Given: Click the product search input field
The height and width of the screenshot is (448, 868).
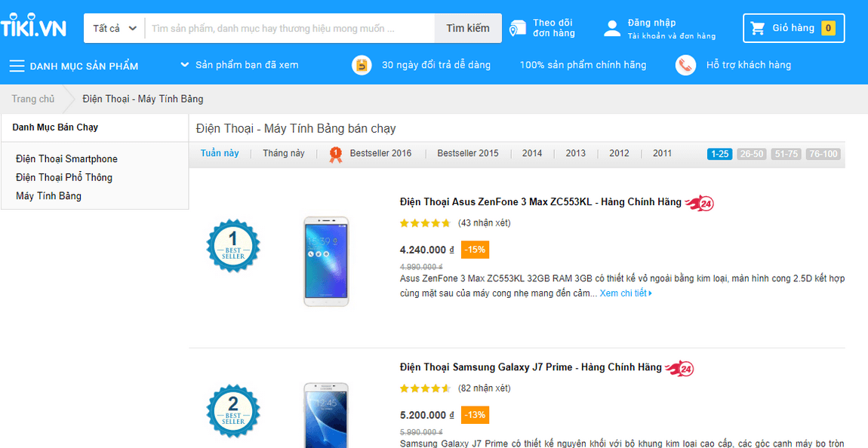Looking at the screenshot, I should [x=290, y=28].
